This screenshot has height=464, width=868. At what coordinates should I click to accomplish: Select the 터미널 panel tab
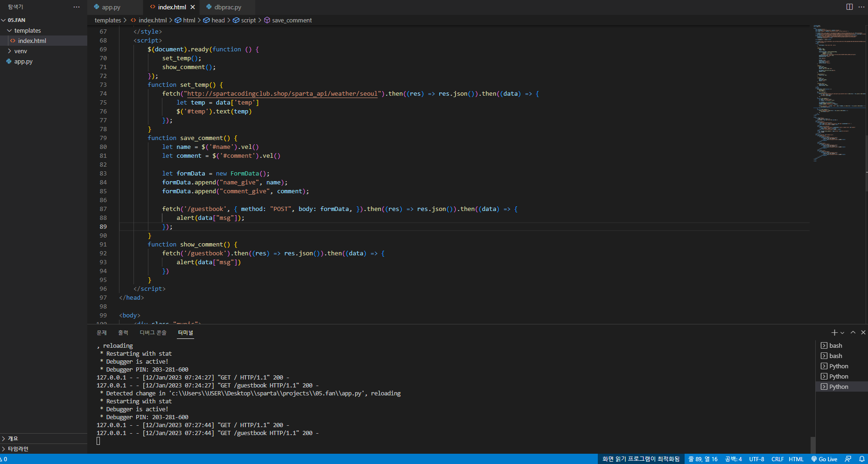185,332
